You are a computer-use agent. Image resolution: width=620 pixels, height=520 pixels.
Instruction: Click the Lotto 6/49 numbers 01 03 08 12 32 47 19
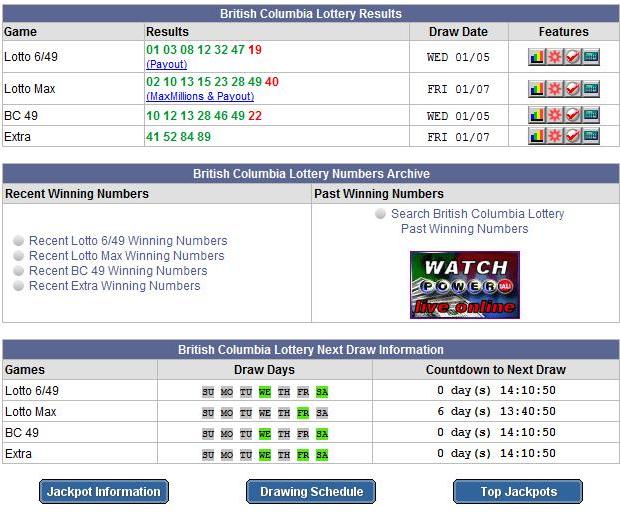pyautogui.click(x=204, y=50)
